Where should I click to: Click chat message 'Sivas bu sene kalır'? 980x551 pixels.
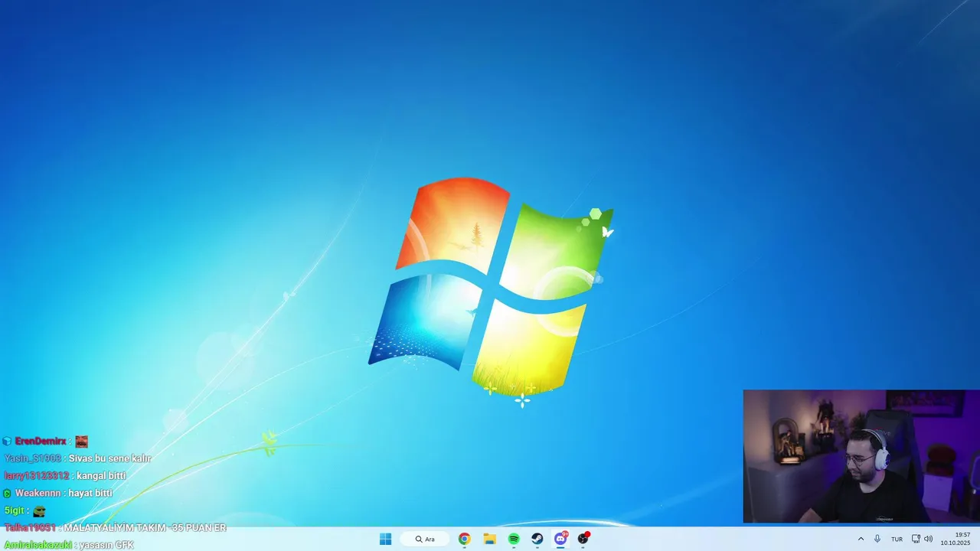109,458
